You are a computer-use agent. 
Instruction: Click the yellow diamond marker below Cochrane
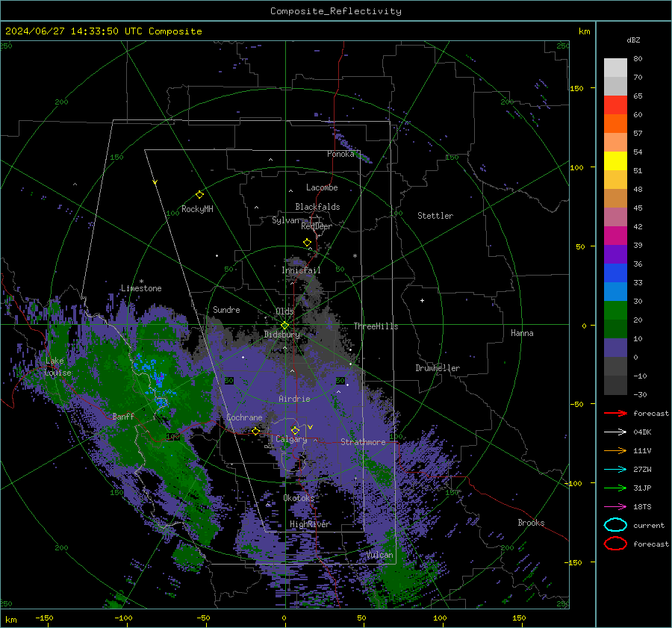256,432
